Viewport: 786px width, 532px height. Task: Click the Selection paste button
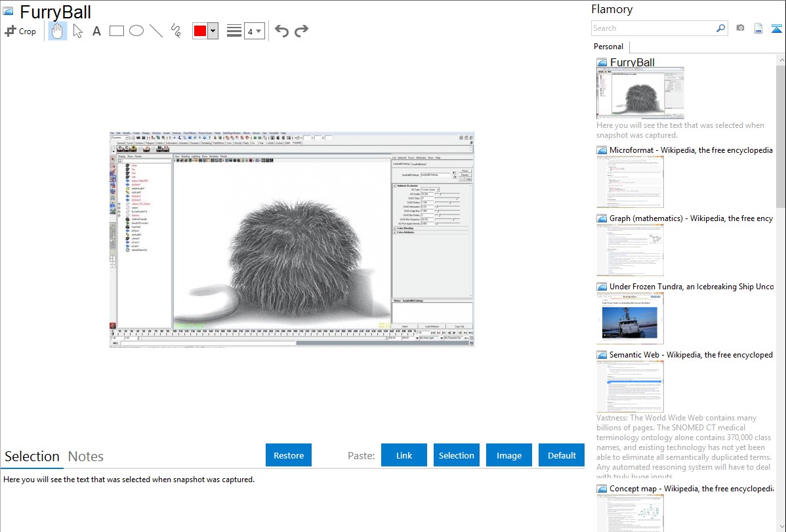pos(457,455)
